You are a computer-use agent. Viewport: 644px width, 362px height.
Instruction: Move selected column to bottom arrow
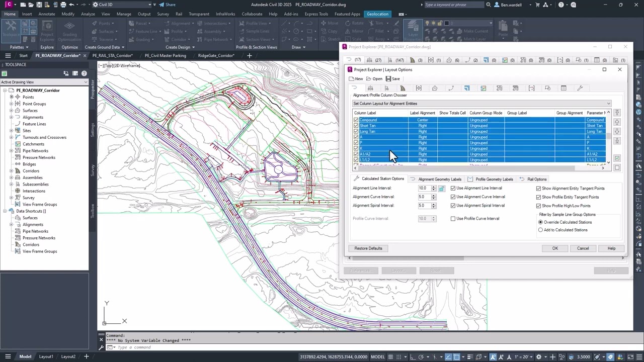(617, 141)
